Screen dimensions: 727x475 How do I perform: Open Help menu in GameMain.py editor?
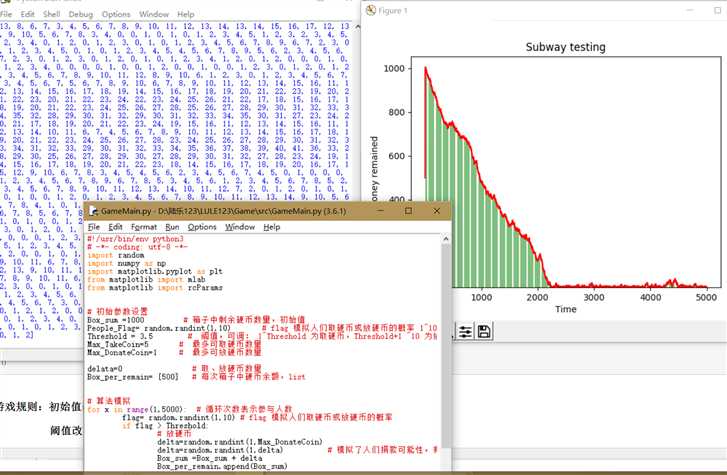(x=272, y=227)
